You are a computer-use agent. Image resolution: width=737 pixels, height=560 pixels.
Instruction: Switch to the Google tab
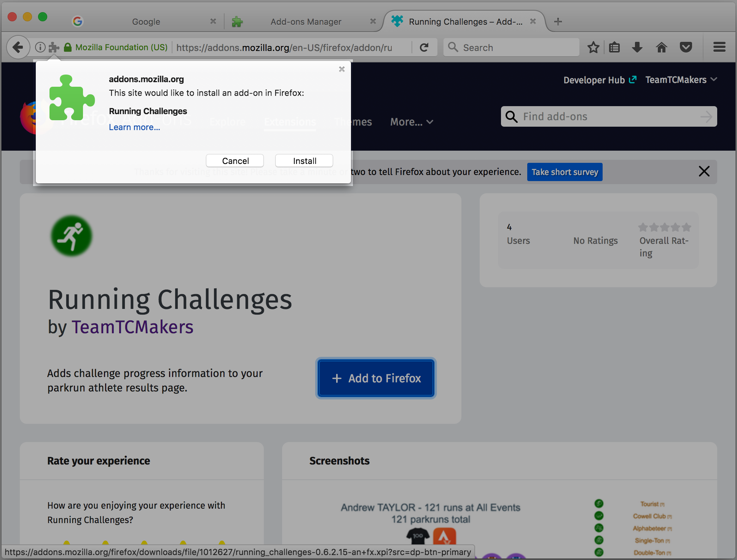tap(146, 22)
